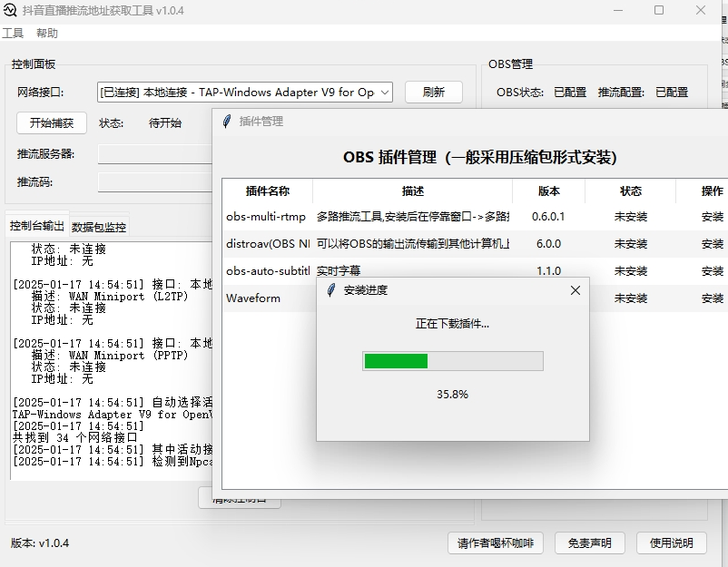728x567 pixels.
Task: Click 安装 for Waveform plugin
Action: 713,298
